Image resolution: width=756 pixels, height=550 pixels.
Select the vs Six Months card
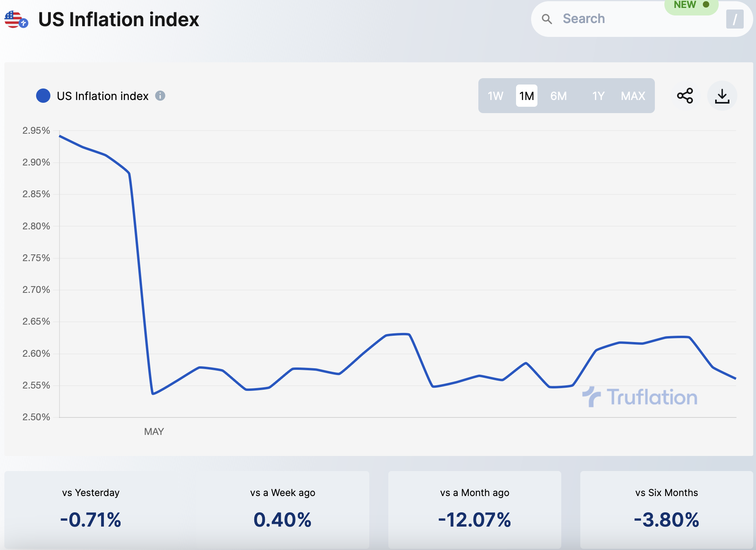pyautogui.click(x=666, y=510)
